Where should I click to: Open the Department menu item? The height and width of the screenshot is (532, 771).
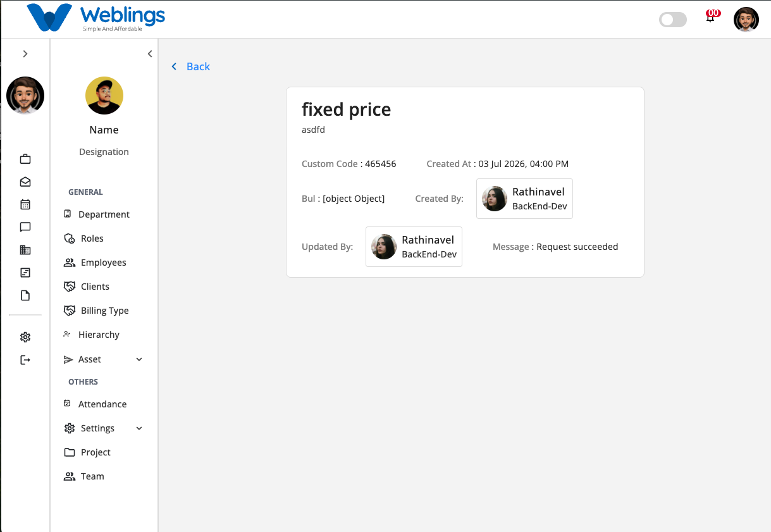(x=104, y=214)
